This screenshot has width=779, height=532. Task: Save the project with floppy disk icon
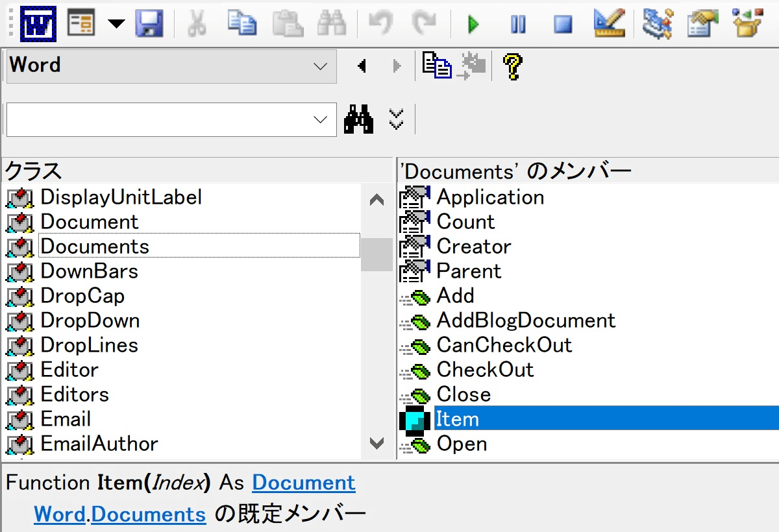pyautogui.click(x=149, y=25)
